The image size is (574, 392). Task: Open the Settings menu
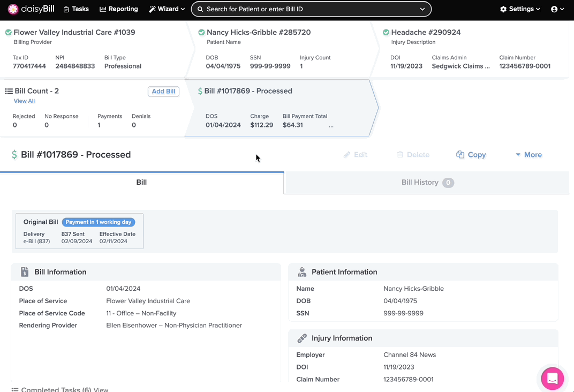click(520, 9)
